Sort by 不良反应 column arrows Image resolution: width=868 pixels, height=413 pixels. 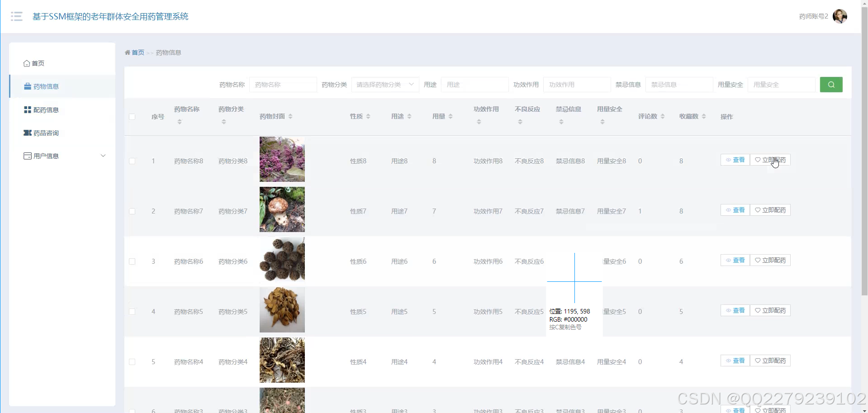520,122
